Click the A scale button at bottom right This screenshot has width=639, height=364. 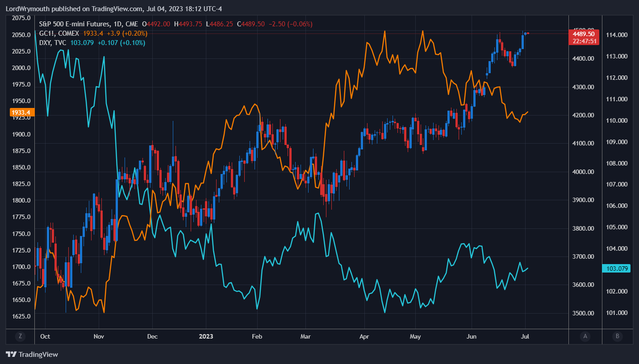point(585,336)
